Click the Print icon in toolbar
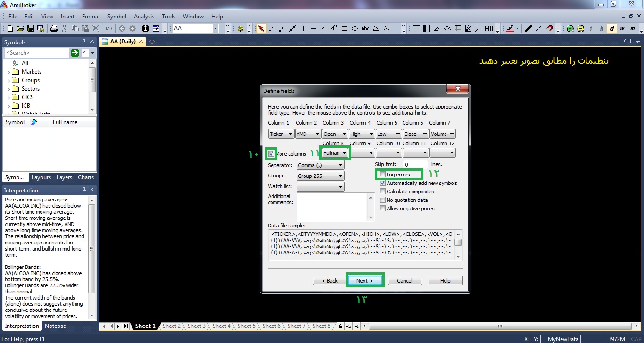 54,29
